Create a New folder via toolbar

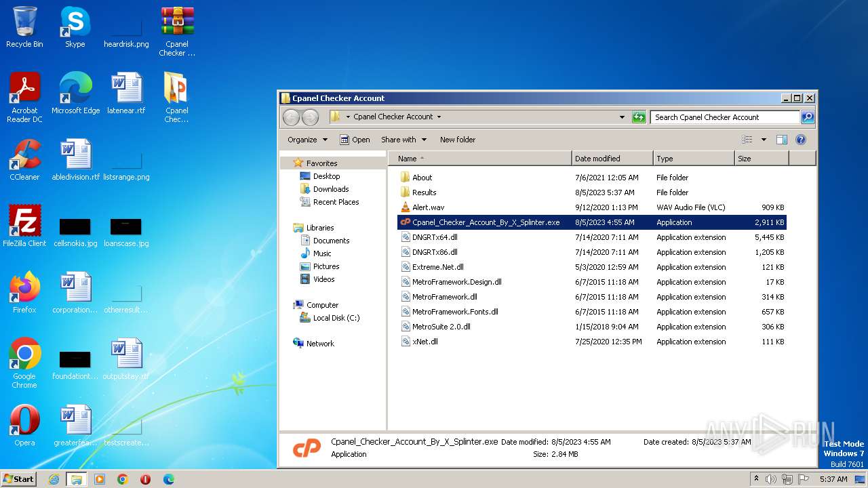pyautogui.click(x=458, y=140)
